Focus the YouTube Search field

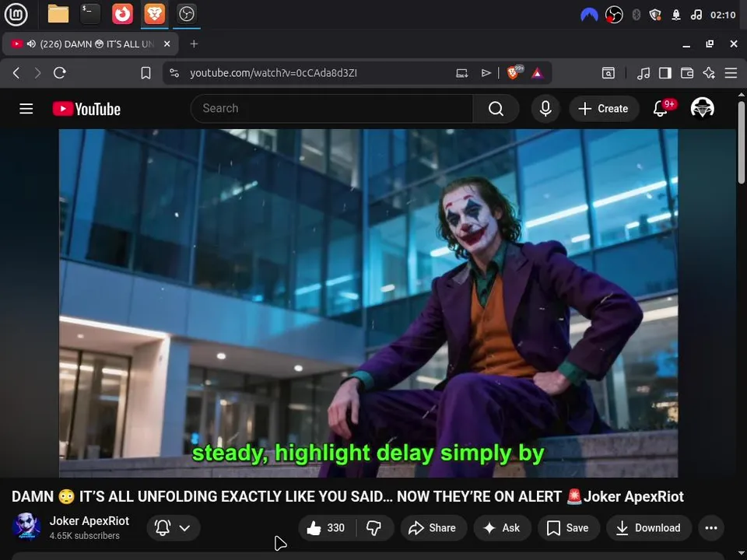[x=331, y=109]
